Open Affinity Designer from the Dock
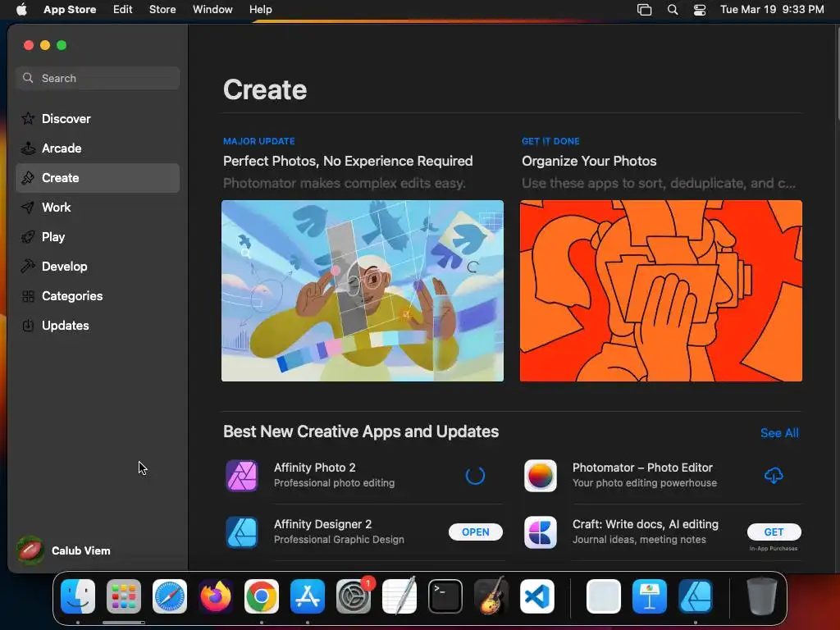 point(696,596)
